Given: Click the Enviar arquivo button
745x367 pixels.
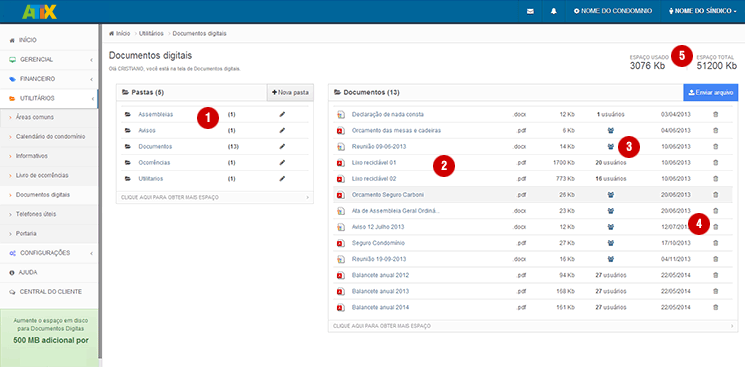Looking at the screenshot, I should click(x=711, y=92).
